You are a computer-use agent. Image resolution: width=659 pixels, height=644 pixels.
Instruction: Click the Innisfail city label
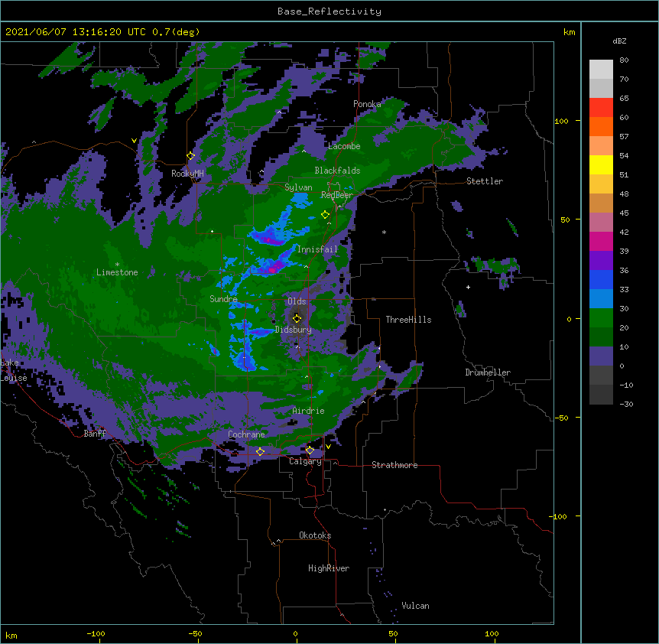(x=318, y=249)
